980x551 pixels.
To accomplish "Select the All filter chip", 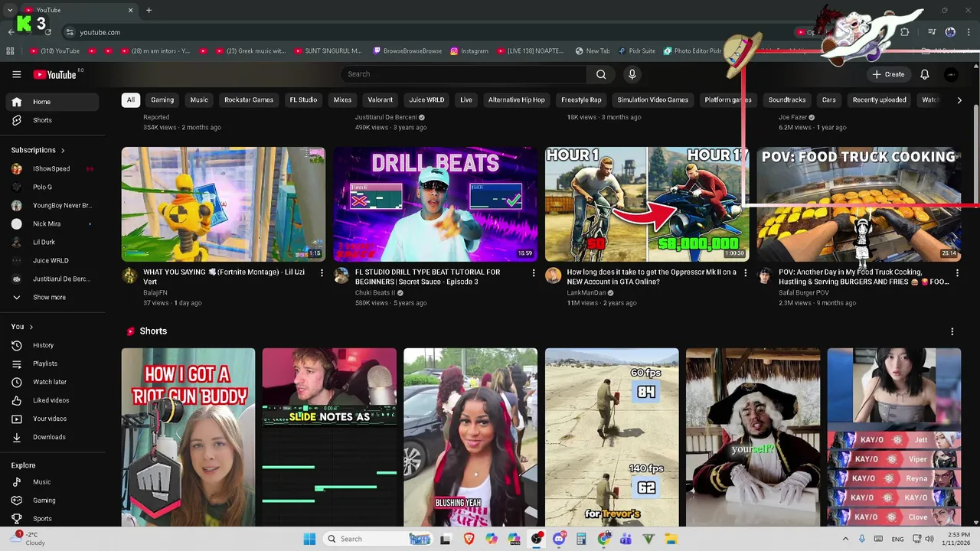I will point(131,99).
